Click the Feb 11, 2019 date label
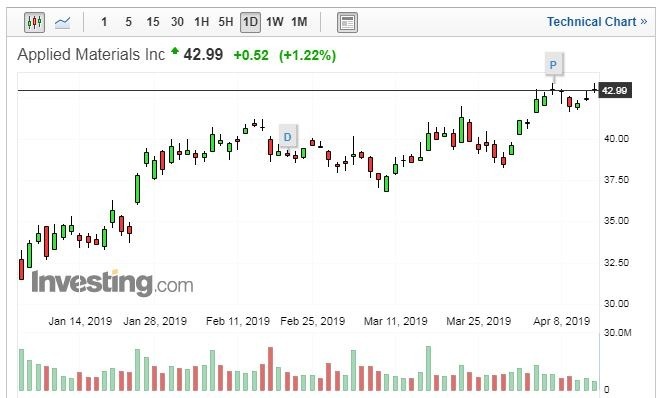The height and width of the screenshot is (398, 662). coord(238,321)
